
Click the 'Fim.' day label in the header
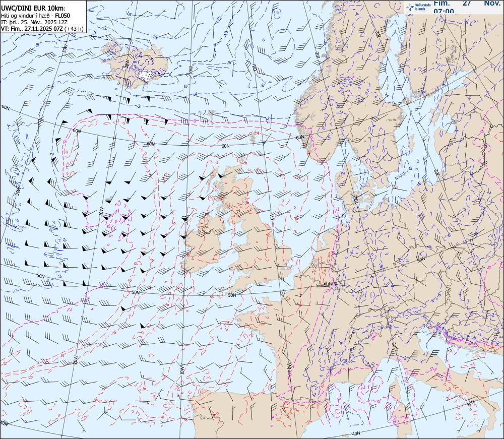coord(442,3)
